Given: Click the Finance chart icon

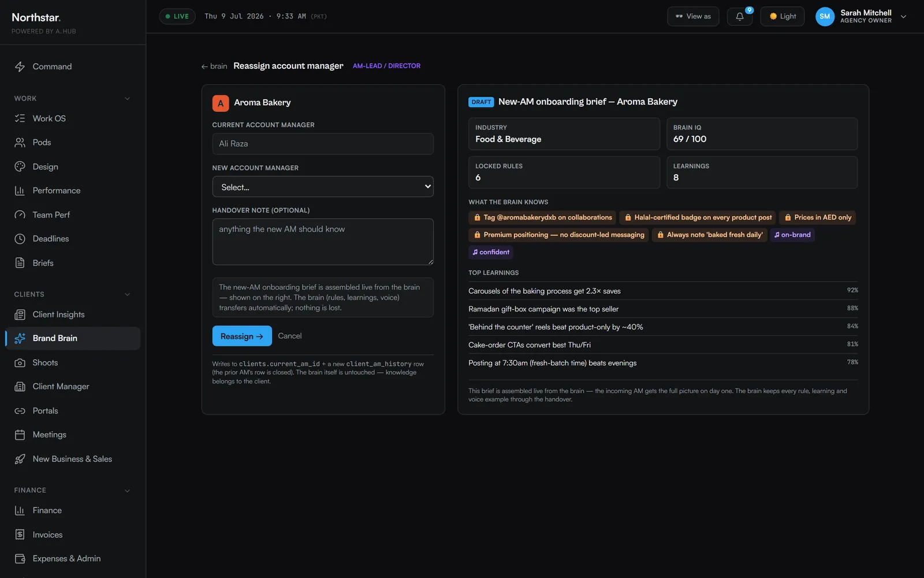Looking at the screenshot, I should [x=20, y=510].
